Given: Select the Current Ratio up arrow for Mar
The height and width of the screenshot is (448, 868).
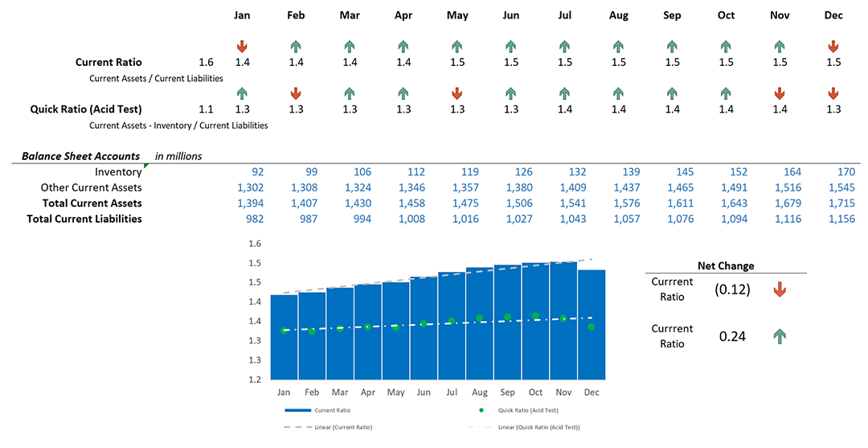Looking at the screenshot, I should tap(350, 47).
